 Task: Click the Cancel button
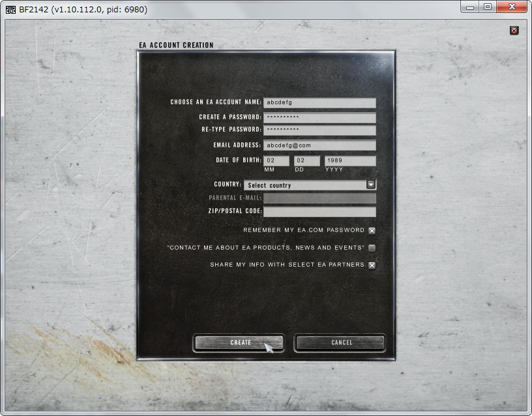click(x=340, y=343)
